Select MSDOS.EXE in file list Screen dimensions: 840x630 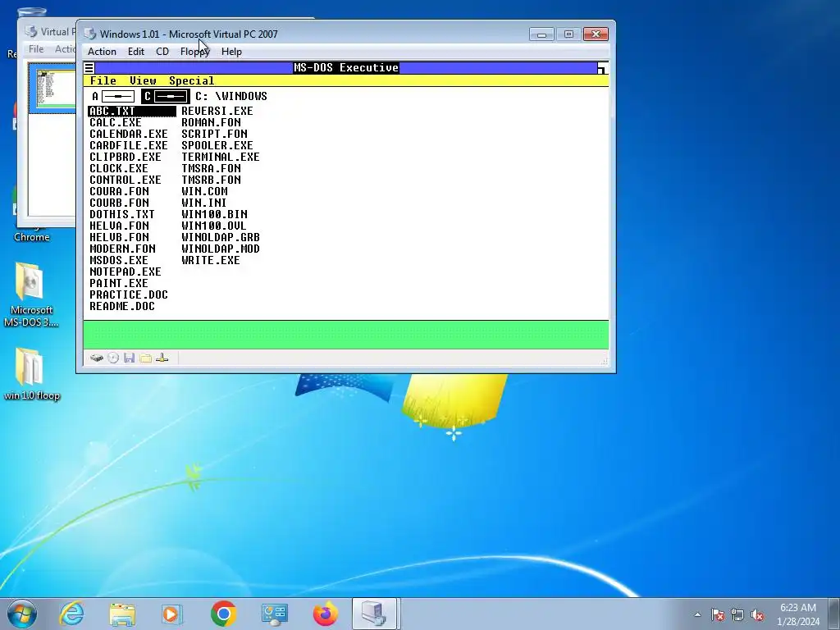118,260
